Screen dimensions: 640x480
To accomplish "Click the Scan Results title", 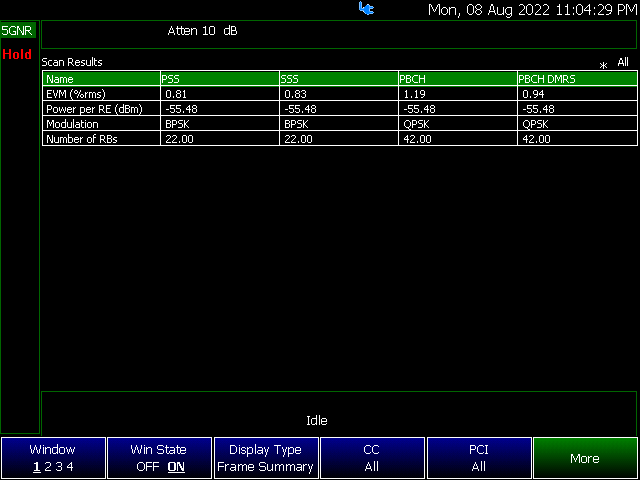I will click(72, 62).
